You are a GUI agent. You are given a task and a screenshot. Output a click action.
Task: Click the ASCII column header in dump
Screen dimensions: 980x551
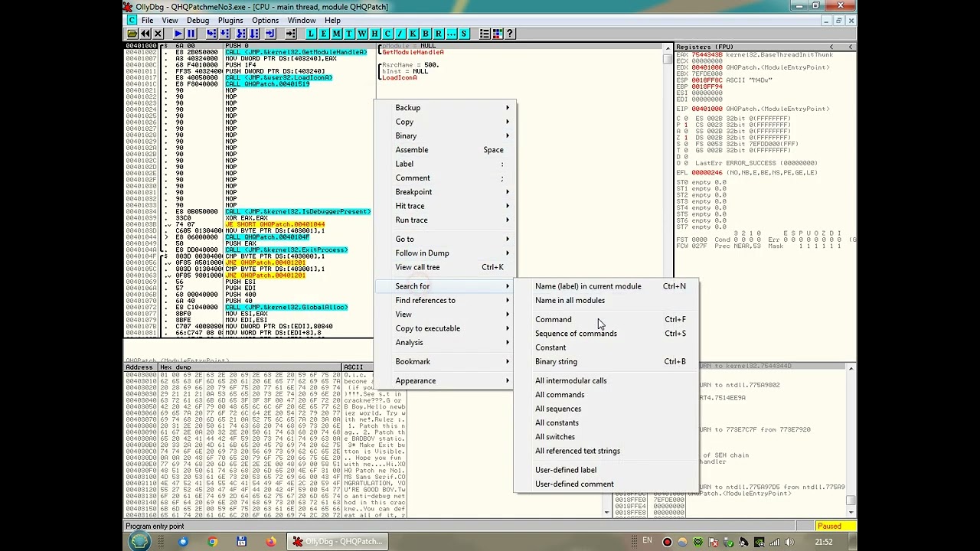358,367
